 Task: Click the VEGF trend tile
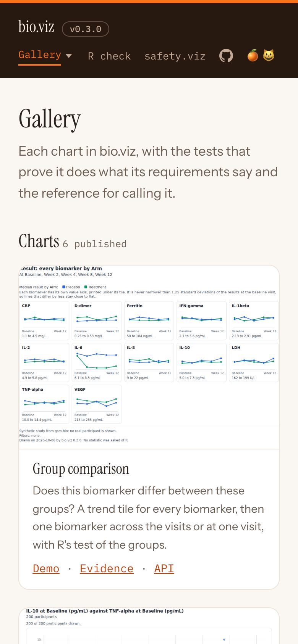(97, 404)
